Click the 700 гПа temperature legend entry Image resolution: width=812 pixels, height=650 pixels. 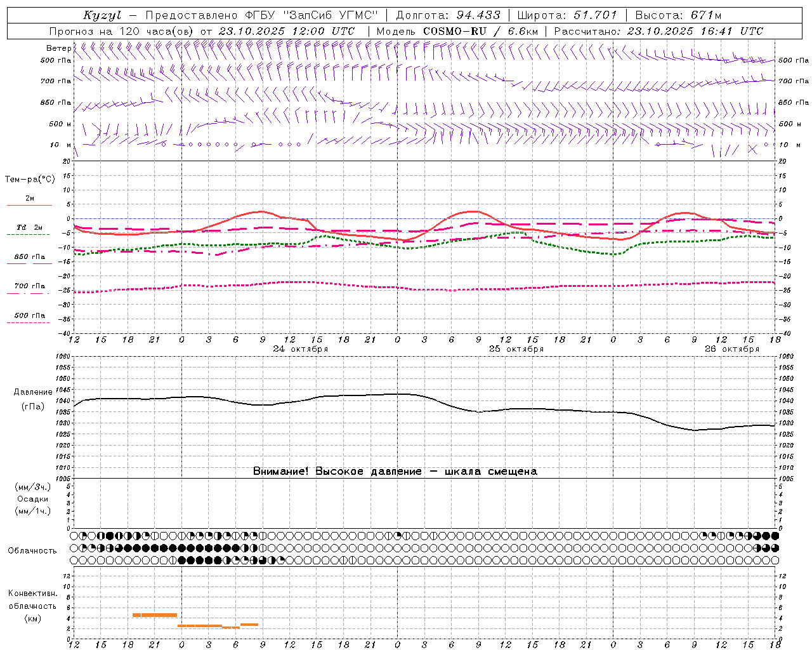tap(29, 286)
